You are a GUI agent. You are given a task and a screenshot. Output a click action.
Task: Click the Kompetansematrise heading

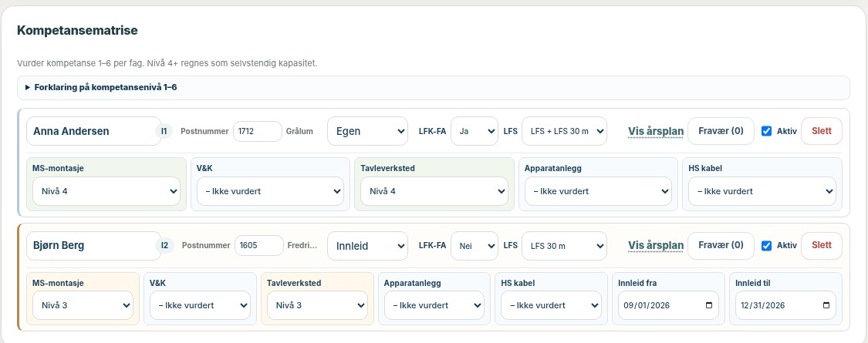click(77, 30)
